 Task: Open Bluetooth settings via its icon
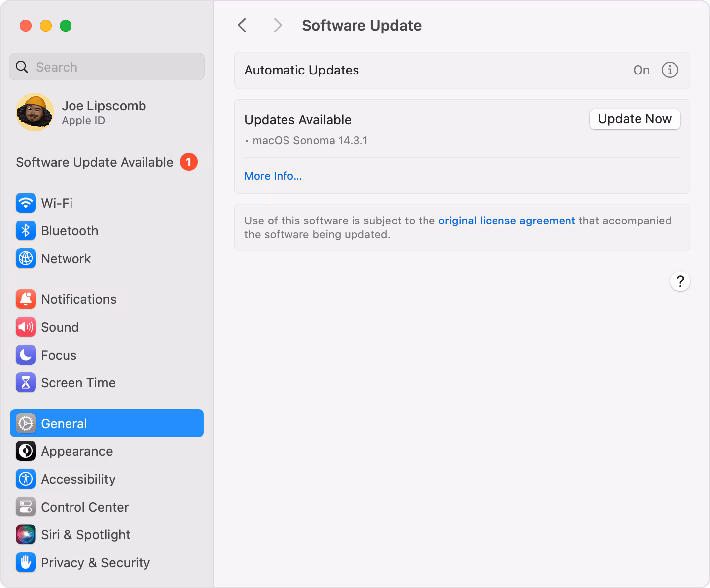click(26, 230)
